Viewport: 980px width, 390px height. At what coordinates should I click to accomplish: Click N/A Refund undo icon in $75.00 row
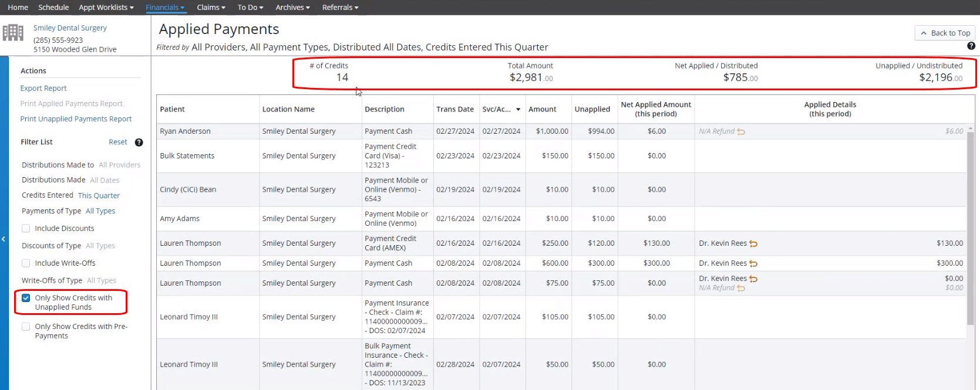pyautogui.click(x=741, y=289)
